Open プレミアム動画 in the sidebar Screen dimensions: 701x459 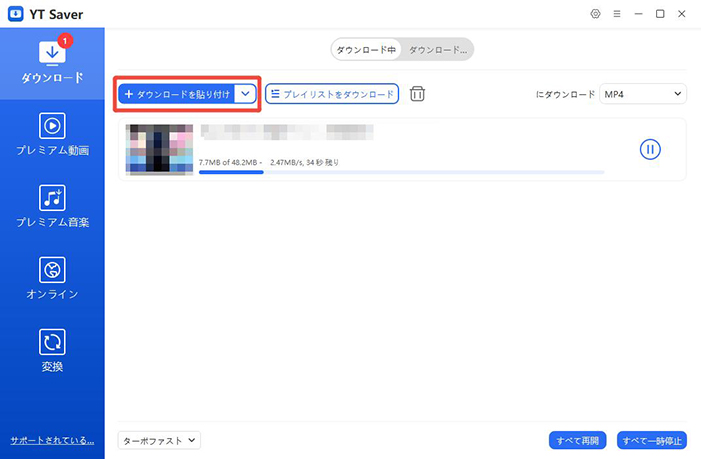(52, 135)
